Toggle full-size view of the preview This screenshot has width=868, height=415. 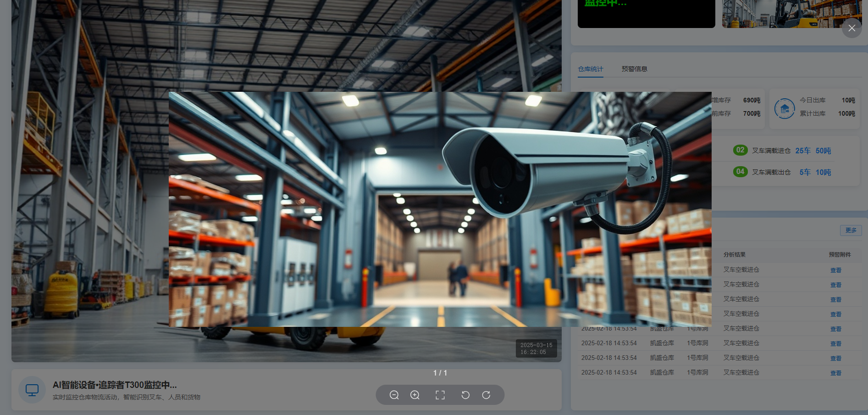[440, 395]
